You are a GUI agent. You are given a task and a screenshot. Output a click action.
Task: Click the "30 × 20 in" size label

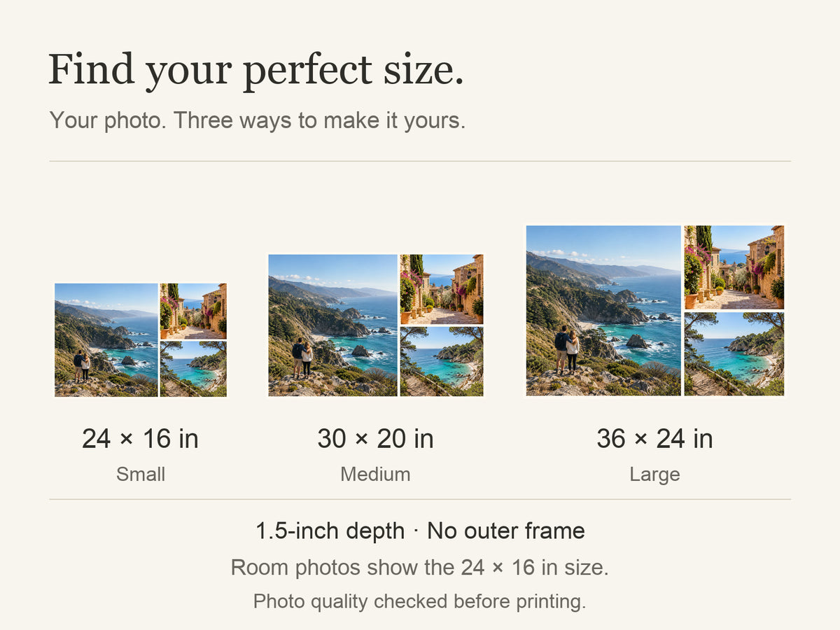[376, 439]
